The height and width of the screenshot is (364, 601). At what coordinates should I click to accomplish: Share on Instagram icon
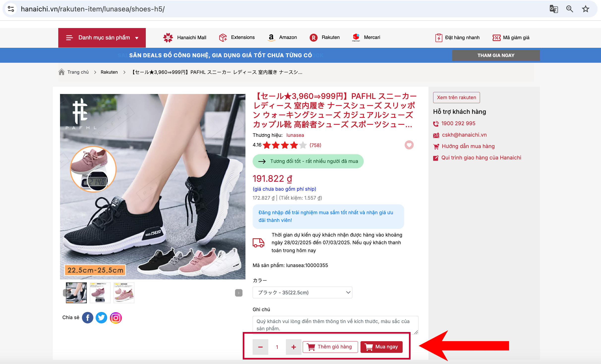coord(116,318)
